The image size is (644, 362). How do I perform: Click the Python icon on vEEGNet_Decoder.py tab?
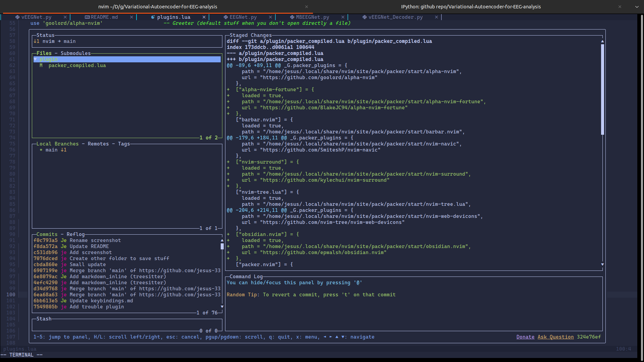point(365,17)
